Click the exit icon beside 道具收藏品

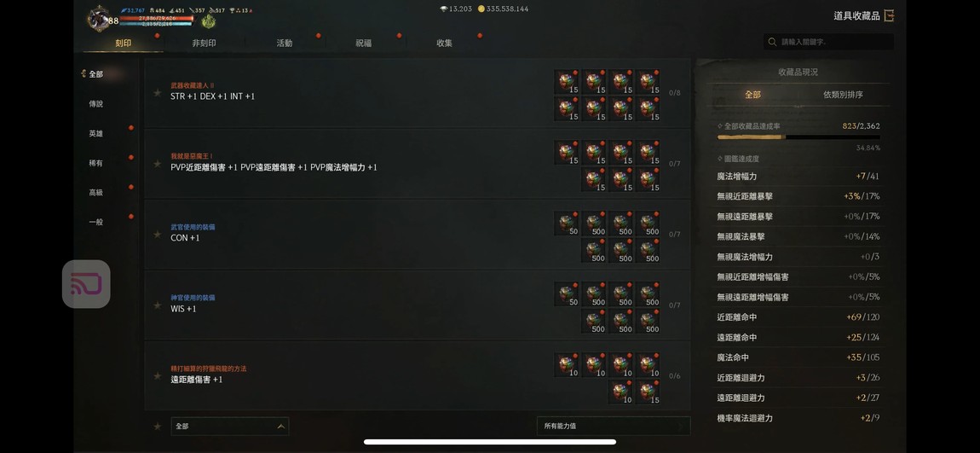tap(889, 16)
